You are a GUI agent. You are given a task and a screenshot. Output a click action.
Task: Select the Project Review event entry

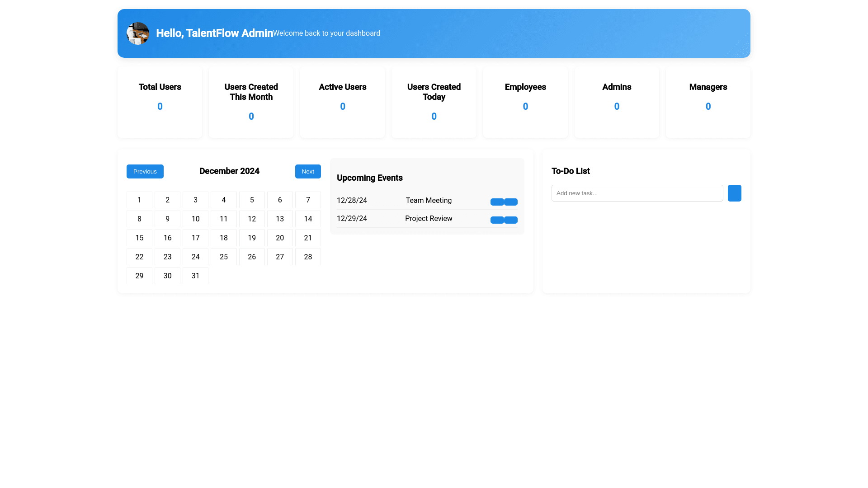(x=428, y=219)
